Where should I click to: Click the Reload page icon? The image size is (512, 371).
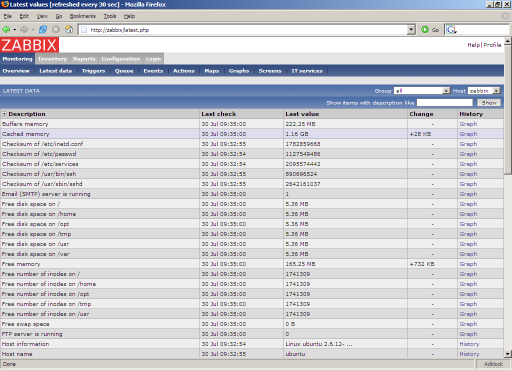tap(43, 30)
